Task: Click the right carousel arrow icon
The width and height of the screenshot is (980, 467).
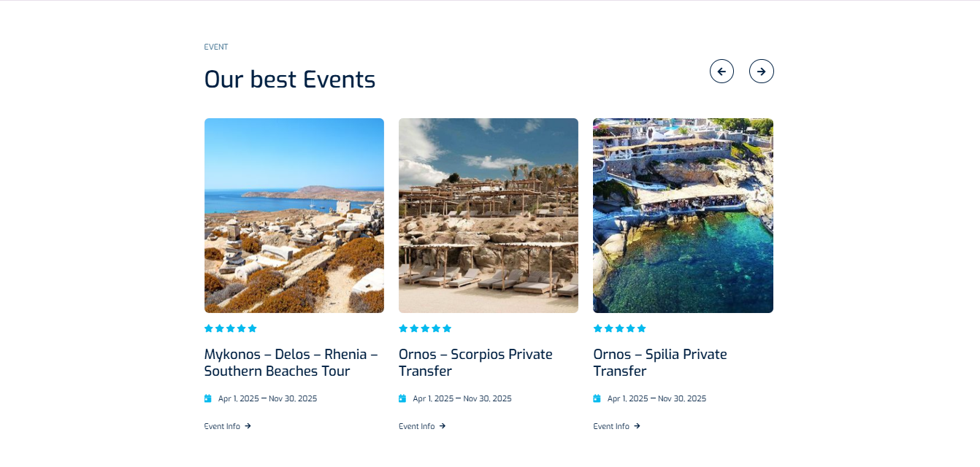Action: pyautogui.click(x=762, y=71)
